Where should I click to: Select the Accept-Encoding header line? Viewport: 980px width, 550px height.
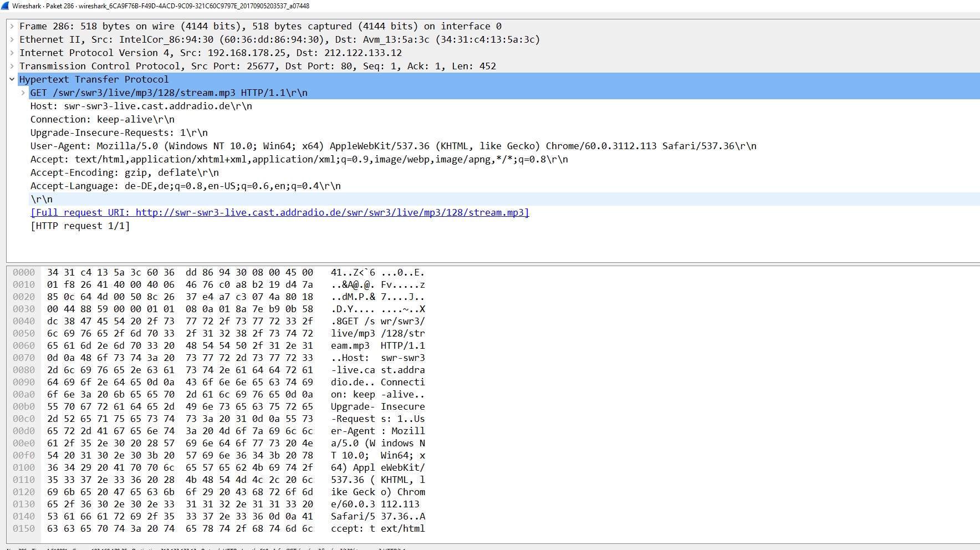[124, 172]
